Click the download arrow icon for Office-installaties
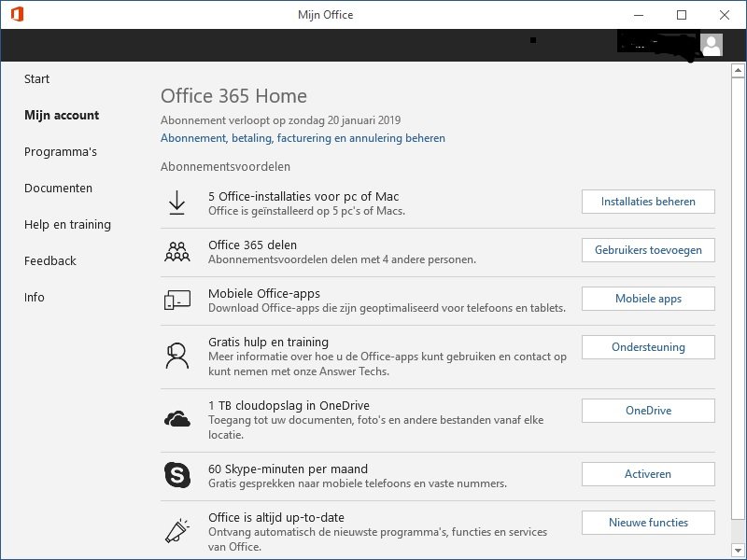Screen dimensions: 747x560 coord(176,203)
